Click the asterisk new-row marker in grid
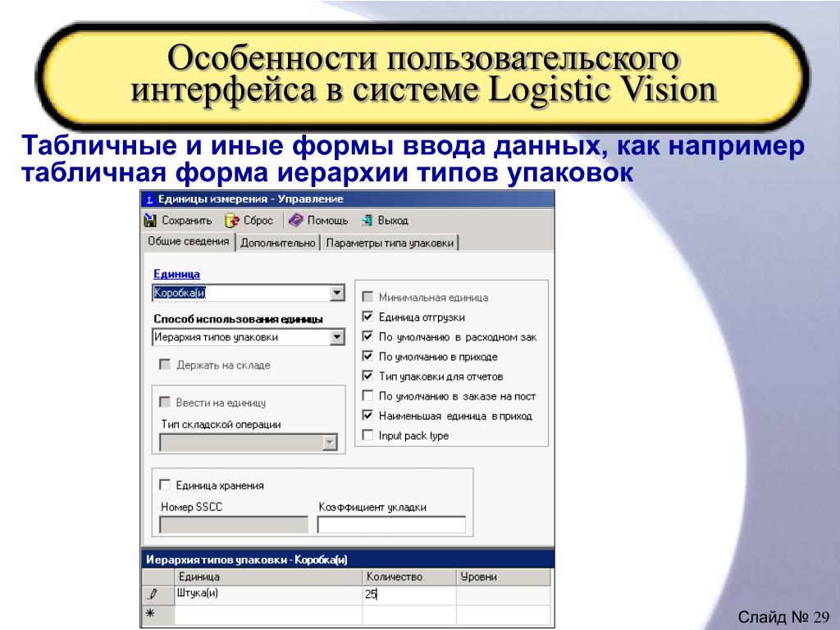 tap(151, 614)
